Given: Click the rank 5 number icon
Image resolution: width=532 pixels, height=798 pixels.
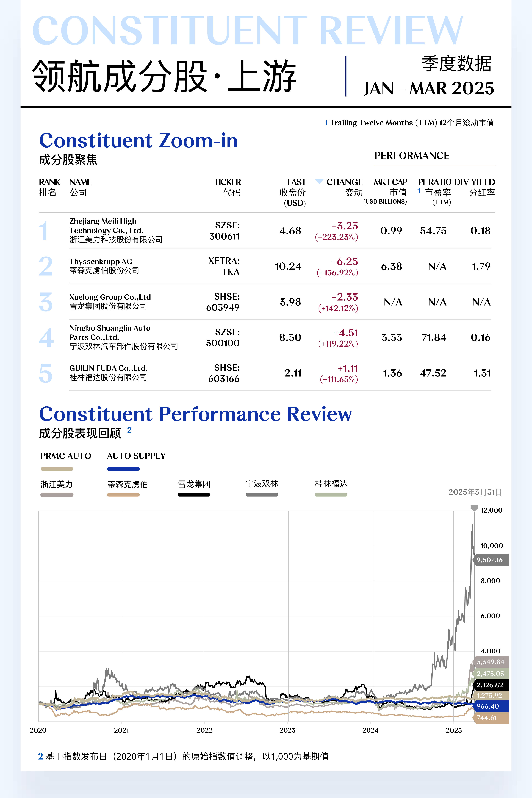Looking at the screenshot, I should pos(46,373).
